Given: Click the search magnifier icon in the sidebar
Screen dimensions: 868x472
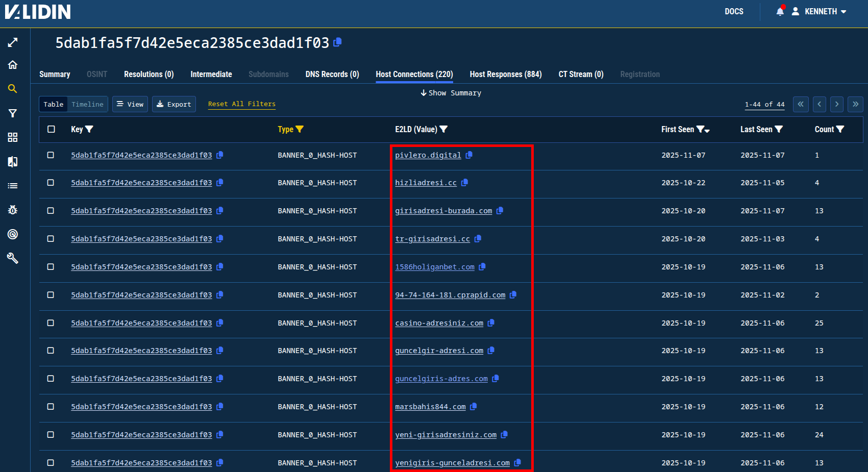Looking at the screenshot, I should (13, 89).
